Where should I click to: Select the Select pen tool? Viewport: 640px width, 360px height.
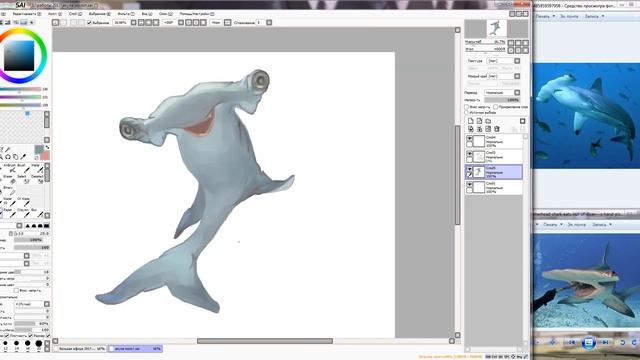click(23, 179)
